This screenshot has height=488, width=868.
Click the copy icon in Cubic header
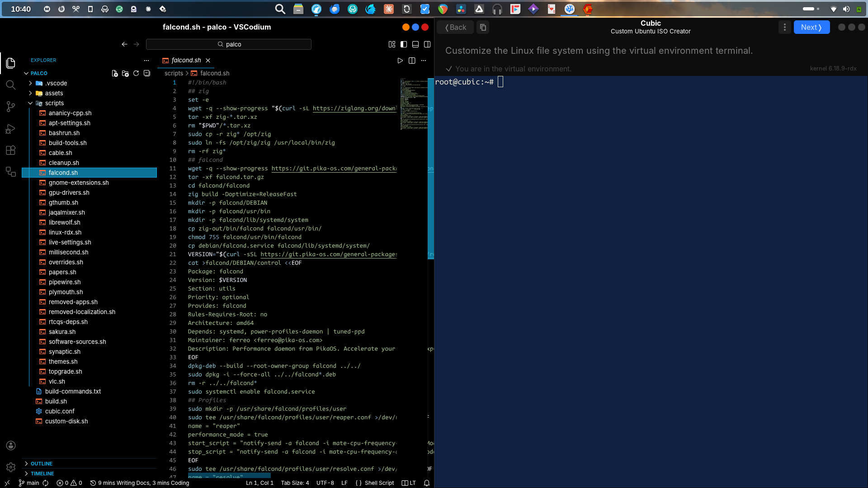click(483, 28)
